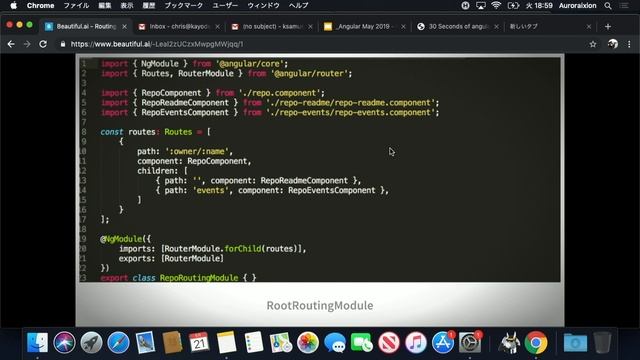This screenshot has height=360, width=640.
Task: Open Photos from the Dock
Action: (x=308, y=342)
